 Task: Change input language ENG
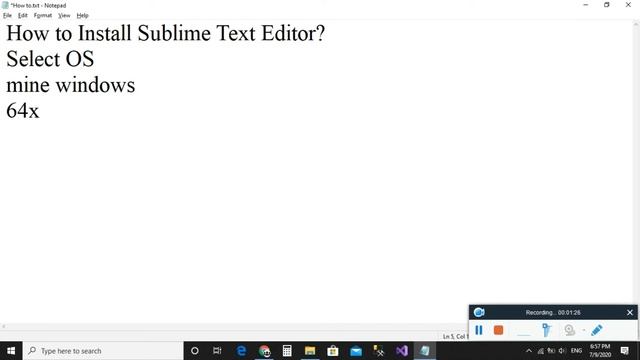(576, 351)
